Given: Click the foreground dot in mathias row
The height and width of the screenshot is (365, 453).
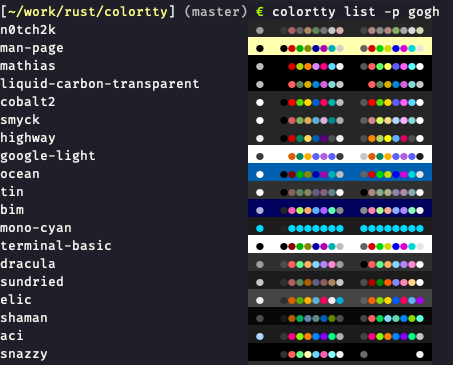Looking at the screenshot, I should [260, 66].
